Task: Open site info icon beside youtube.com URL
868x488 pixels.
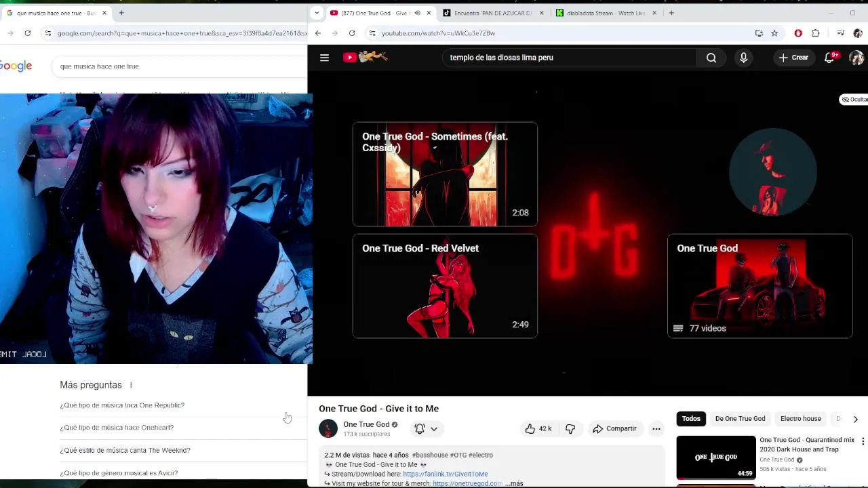Action: click(x=372, y=33)
